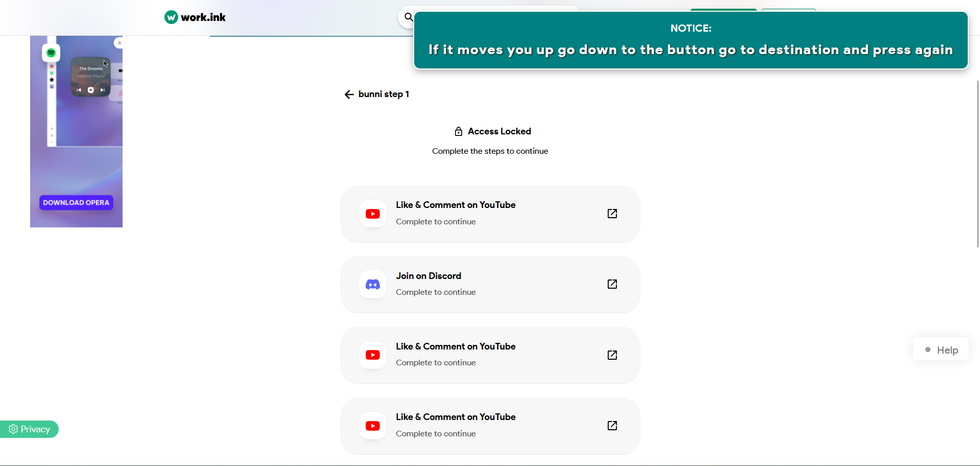Click the Discord icon
Screen dimensions: 980x466
[x=373, y=285]
